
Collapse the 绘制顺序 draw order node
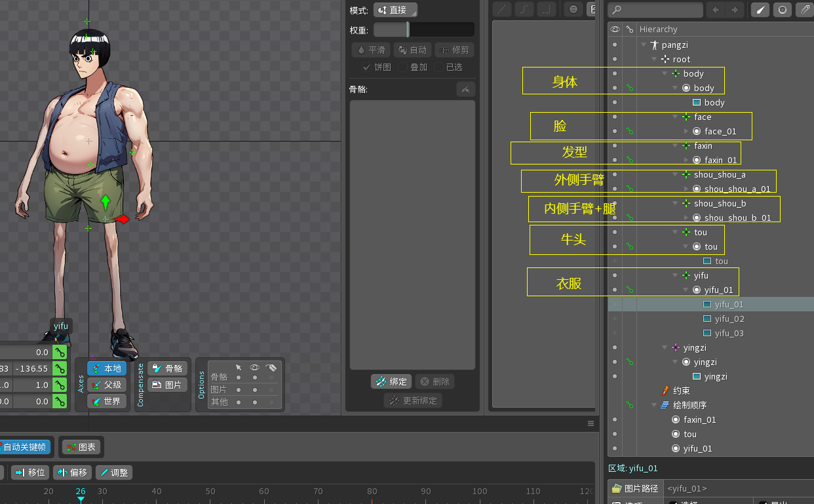(654, 405)
